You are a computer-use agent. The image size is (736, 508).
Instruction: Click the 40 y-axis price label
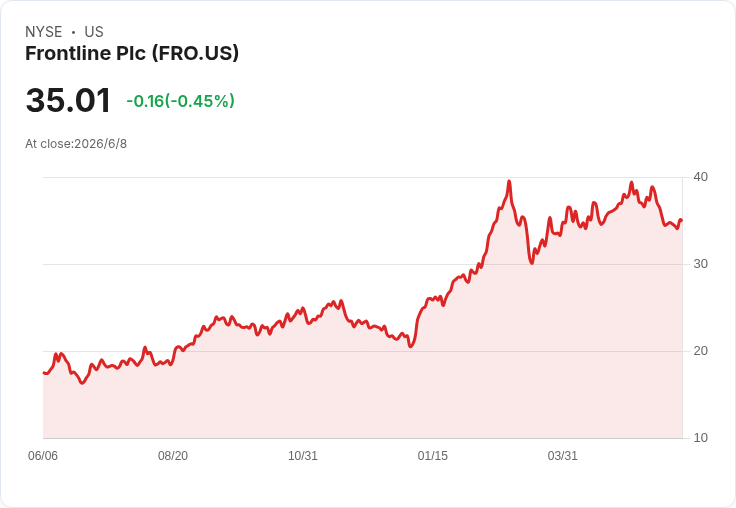coord(700,177)
